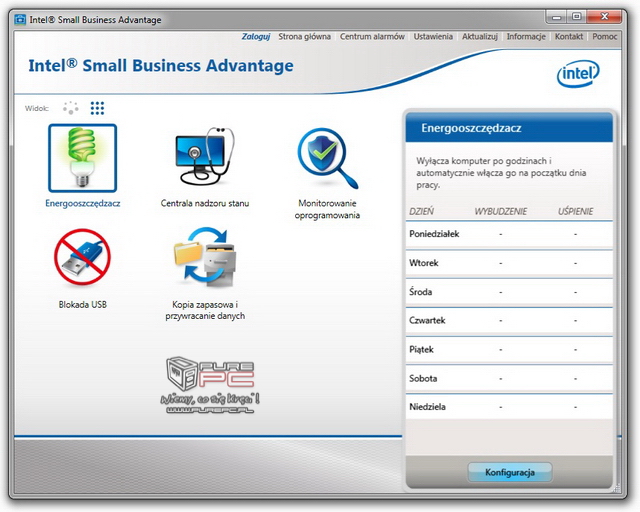
Task: Click the Intel logo
Action: point(578,73)
